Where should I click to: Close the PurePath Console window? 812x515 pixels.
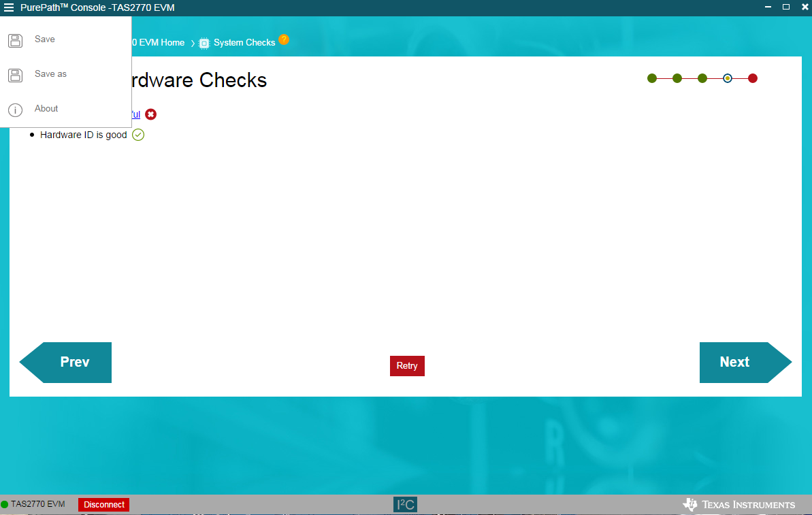805,7
